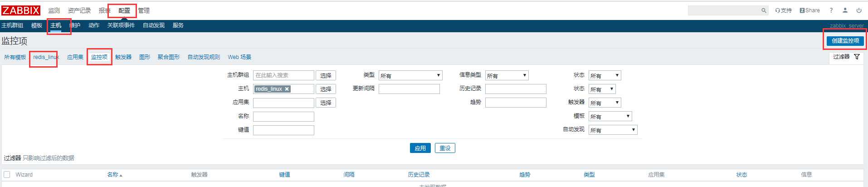Open the second 状态 dropdown
Image resolution: width=868 pixels, height=187 pixels.
602,89
